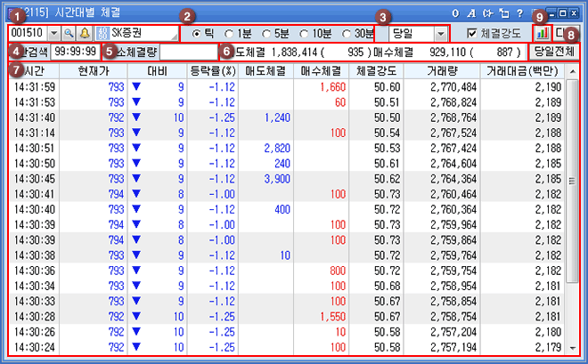
Task: Expand the 당일 date dropdown
Action: (x=440, y=33)
